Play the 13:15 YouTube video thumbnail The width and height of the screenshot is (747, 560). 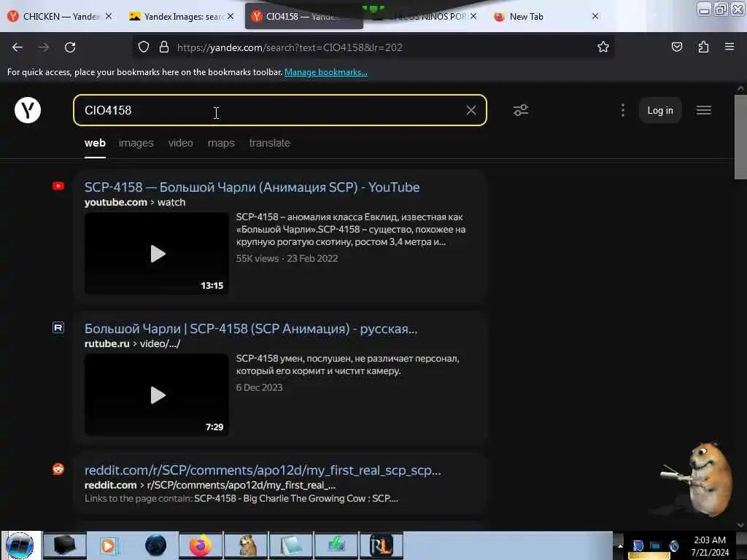(x=157, y=253)
